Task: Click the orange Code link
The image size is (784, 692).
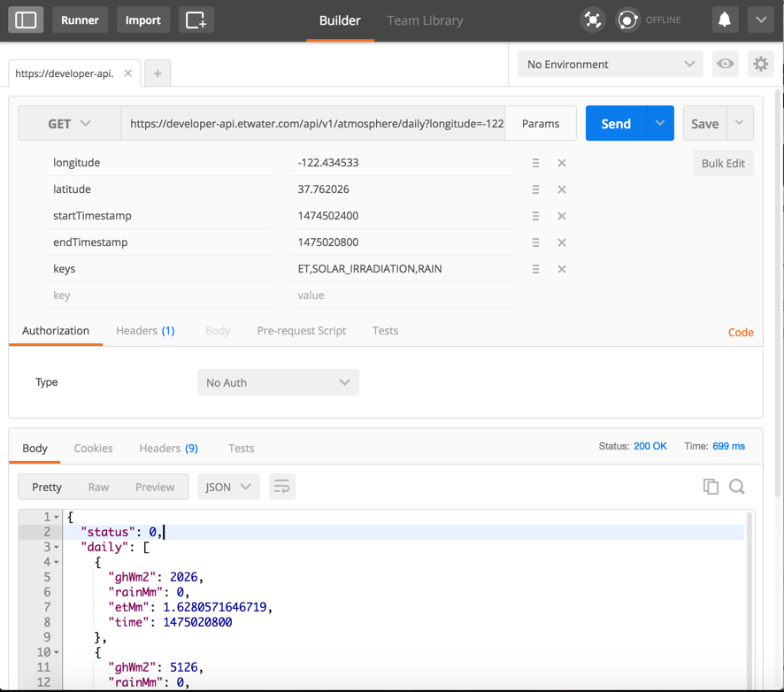Action: (741, 333)
